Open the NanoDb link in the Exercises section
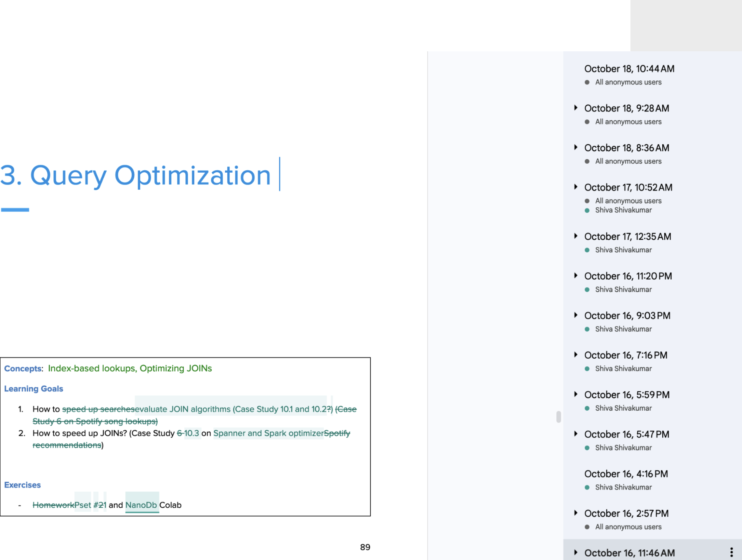 click(x=142, y=505)
